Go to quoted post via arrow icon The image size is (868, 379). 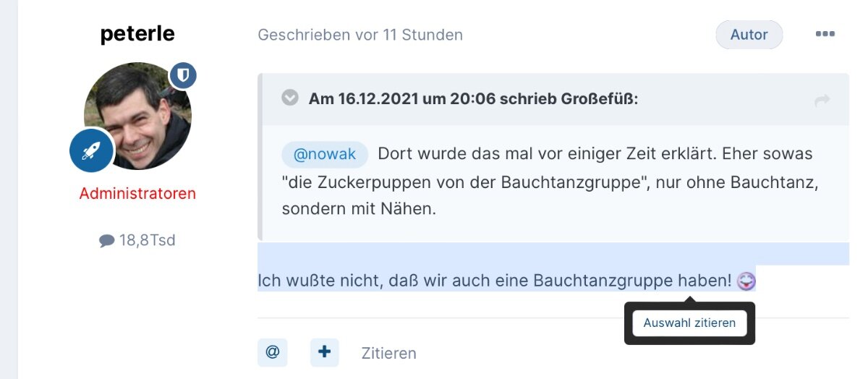coord(822,101)
